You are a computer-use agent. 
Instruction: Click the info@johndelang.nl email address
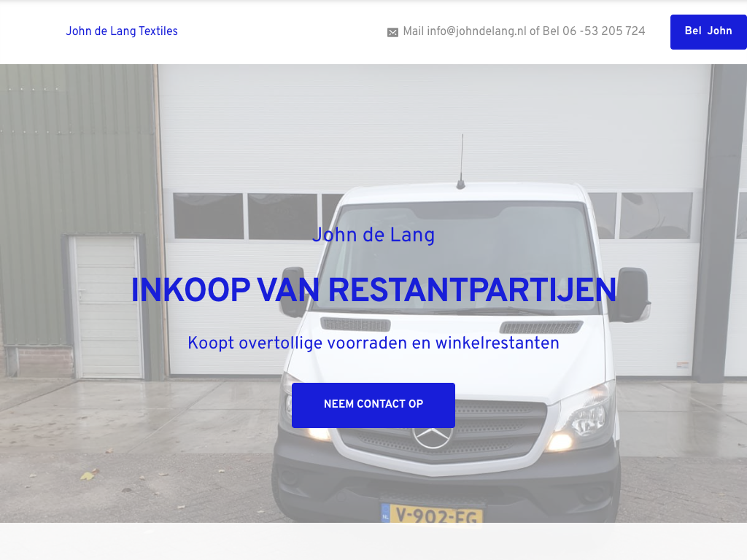pyautogui.click(x=476, y=31)
